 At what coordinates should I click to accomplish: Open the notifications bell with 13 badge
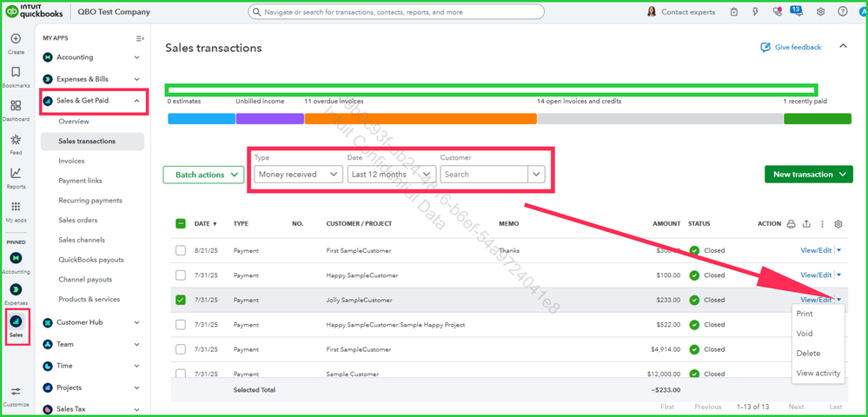point(797,10)
